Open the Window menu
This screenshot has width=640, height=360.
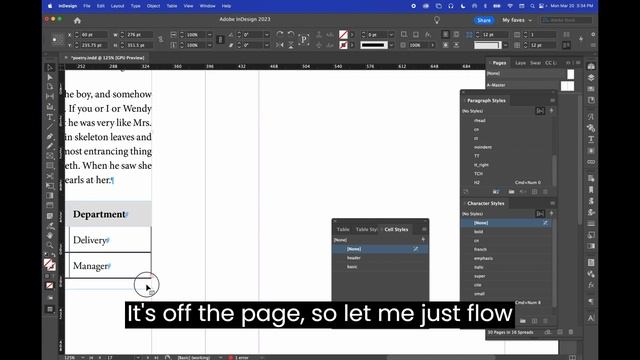[207, 6]
